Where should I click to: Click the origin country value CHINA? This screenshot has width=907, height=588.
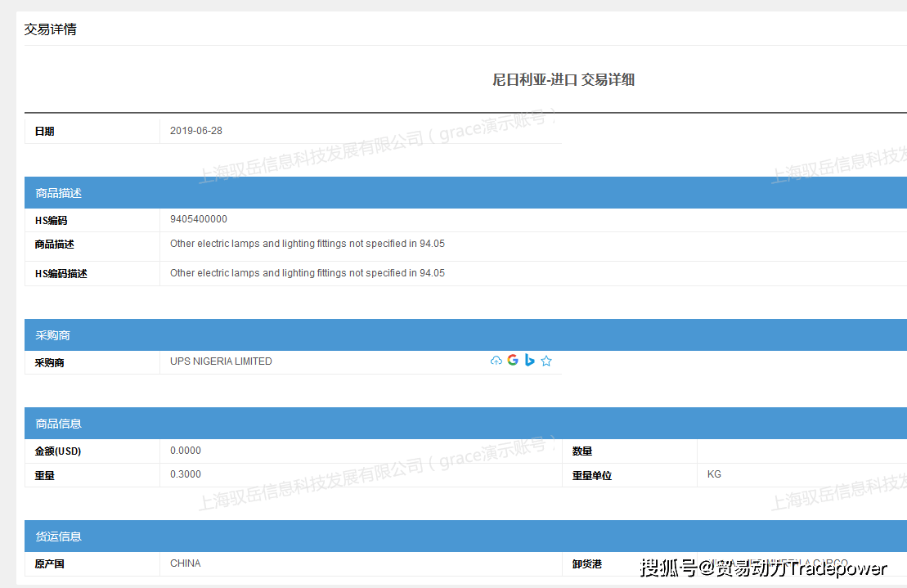[x=186, y=563]
